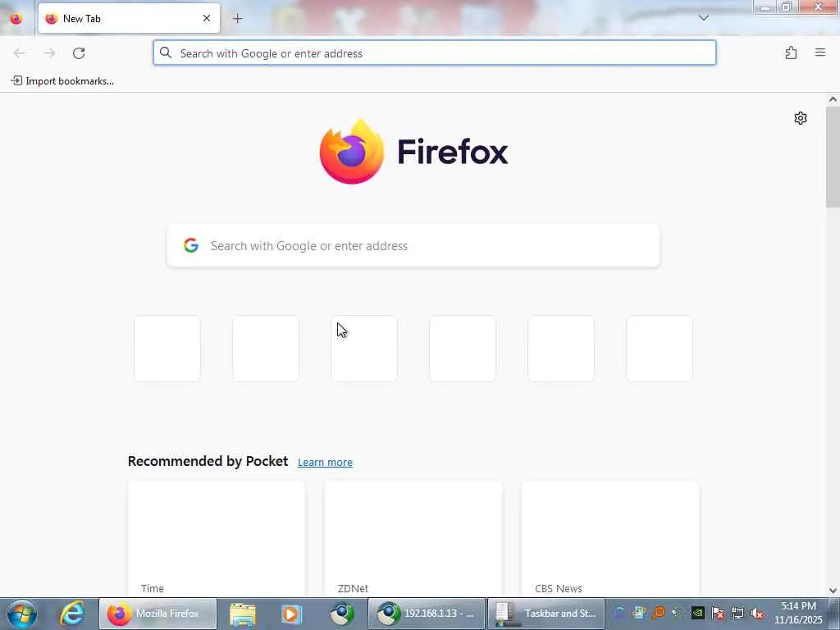Open a new tab with the plus button
This screenshot has height=630, width=840.
[x=237, y=19]
